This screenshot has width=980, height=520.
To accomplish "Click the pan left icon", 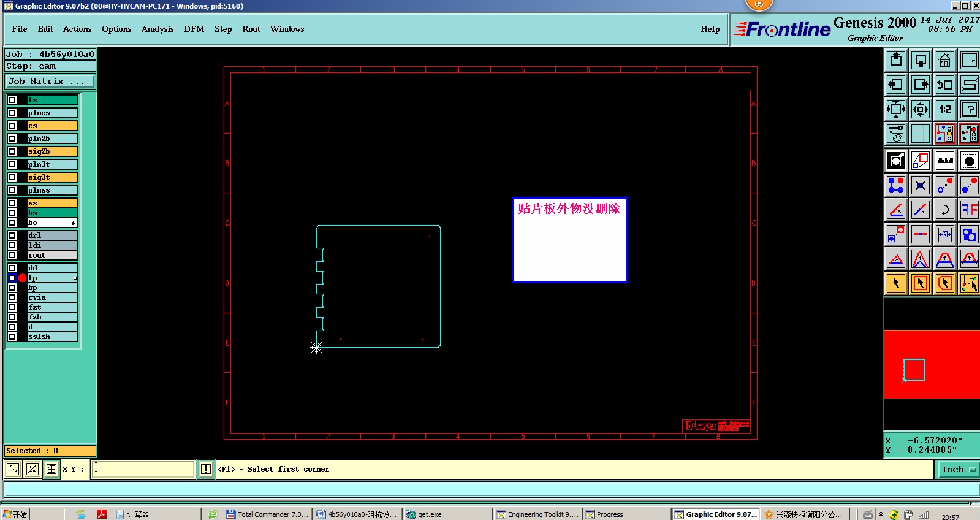I will click(x=896, y=85).
